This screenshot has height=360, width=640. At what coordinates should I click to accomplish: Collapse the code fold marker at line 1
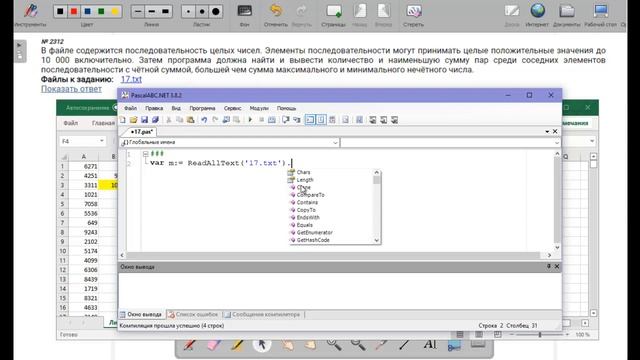click(x=145, y=154)
